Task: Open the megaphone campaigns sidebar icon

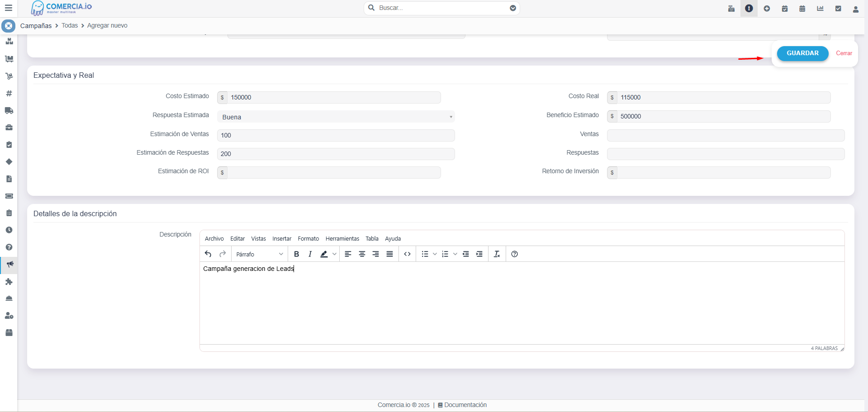Action: pos(9,264)
